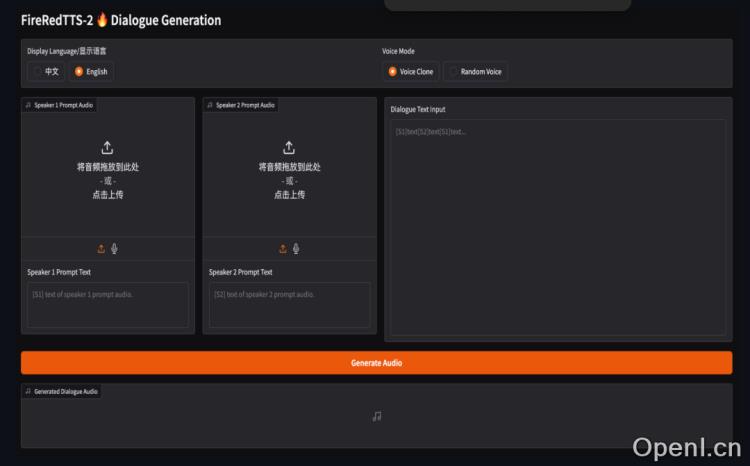Click the FireRedTTS-2 Dialogue Generation heading
The height and width of the screenshot is (466, 750).
click(121, 20)
